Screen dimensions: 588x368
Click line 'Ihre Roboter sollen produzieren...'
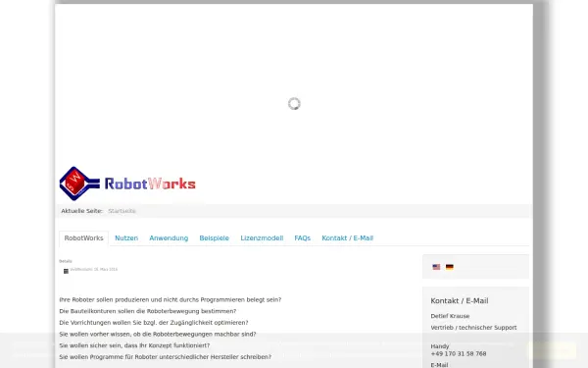tap(171, 299)
